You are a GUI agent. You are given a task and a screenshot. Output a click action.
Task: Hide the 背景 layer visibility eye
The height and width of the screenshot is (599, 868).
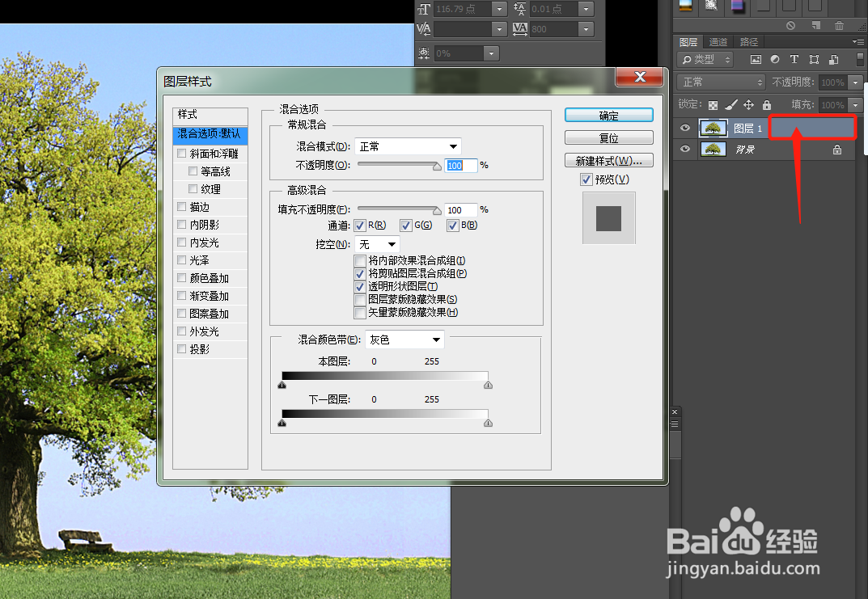pos(685,149)
